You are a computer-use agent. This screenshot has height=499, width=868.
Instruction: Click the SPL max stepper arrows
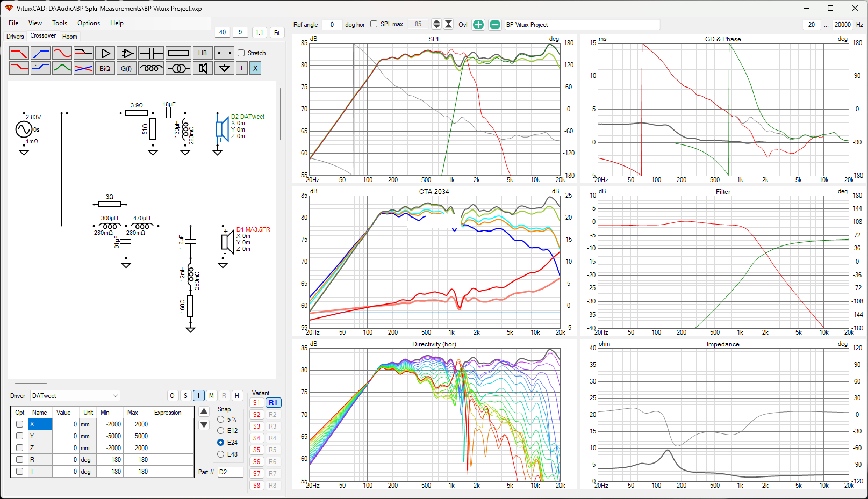pos(436,24)
